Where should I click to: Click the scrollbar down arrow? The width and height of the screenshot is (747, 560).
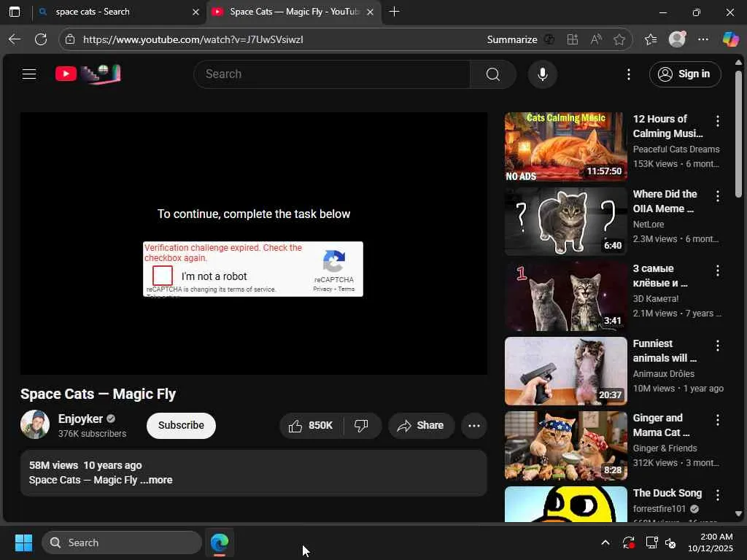pyautogui.click(x=738, y=514)
